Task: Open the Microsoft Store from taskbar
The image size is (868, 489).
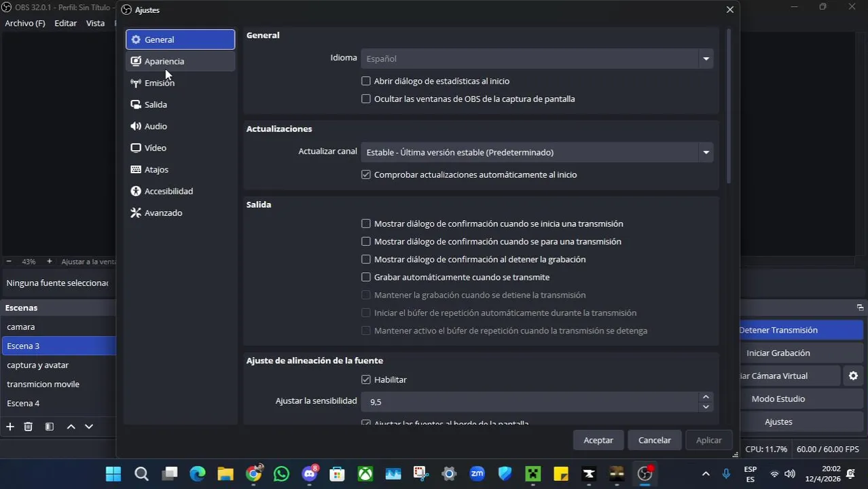Action: [x=338, y=473]
